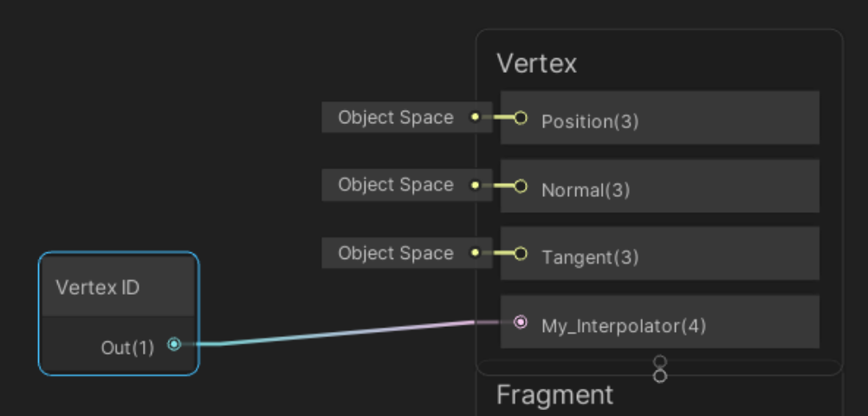Select the Position(3) block label

click(590, 121)
